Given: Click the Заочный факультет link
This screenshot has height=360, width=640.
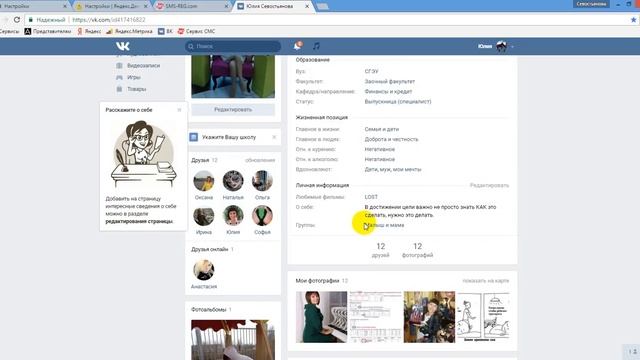Looking at the screenshot, I should (389, 81).
